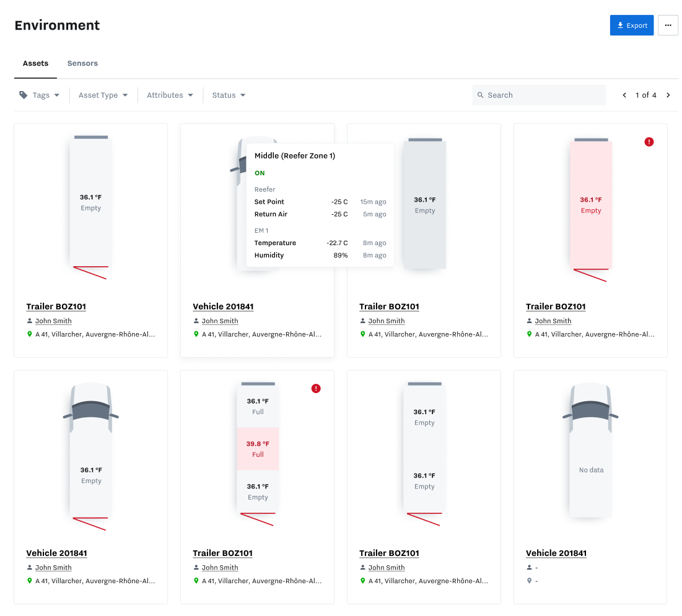Open the Trailer BOZ101 link in the second row
Image resolution: width=682 pixels, height=616 pixels.
click(222, 553)
